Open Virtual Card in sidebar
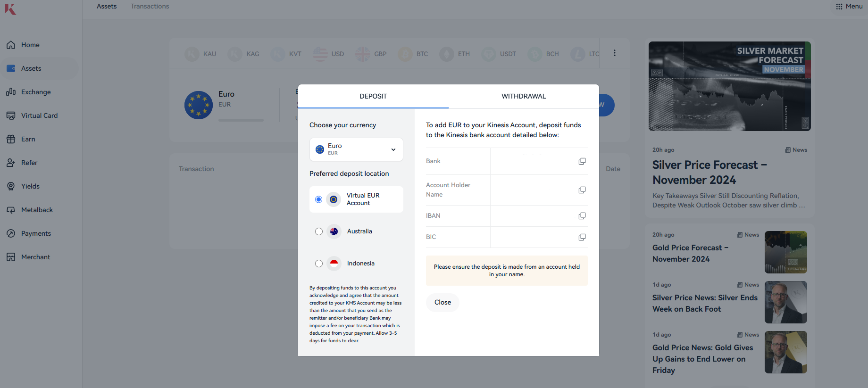The image size is (868, 388). click(39, 116)
